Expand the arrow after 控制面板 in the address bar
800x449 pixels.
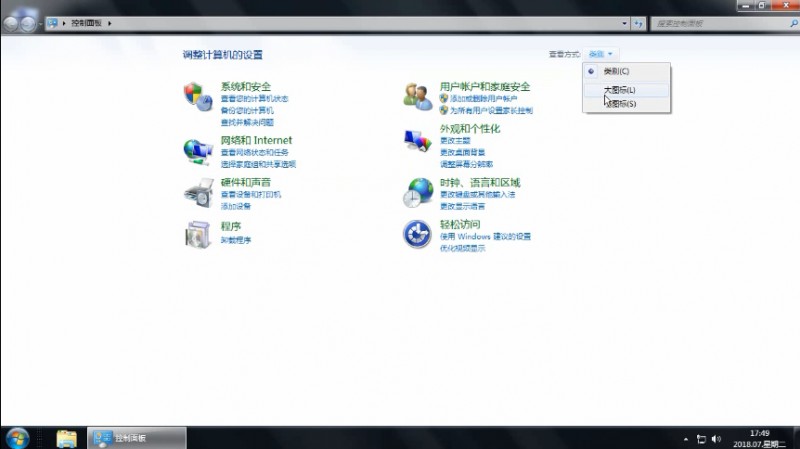coord(109,23)
